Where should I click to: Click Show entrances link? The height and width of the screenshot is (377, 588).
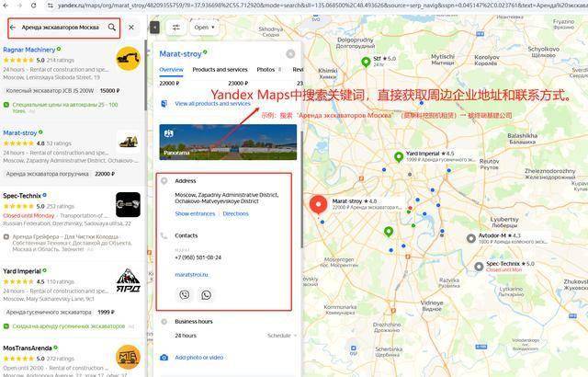(x=195, y=214)
